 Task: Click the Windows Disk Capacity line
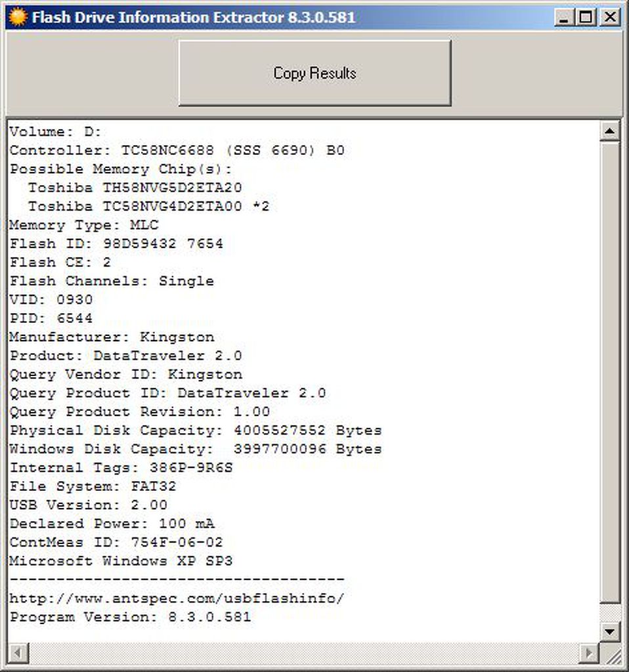196,449
